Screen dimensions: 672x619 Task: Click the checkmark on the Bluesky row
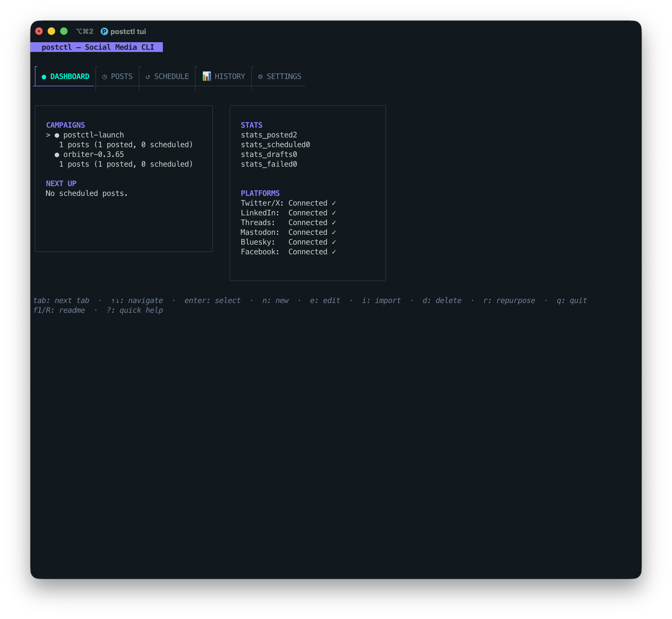(x=334, y=242)
